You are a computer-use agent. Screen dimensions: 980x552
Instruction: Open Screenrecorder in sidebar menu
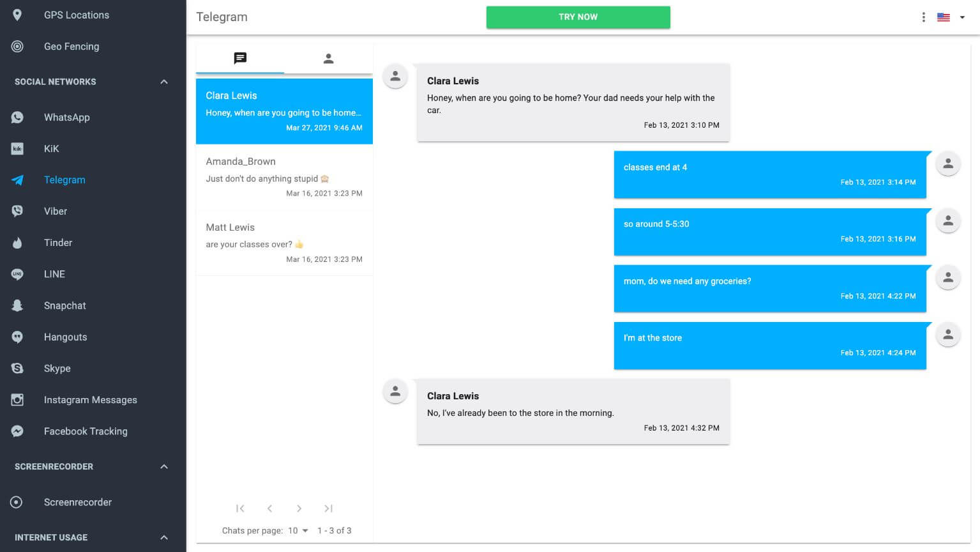(x=78, y=502)
